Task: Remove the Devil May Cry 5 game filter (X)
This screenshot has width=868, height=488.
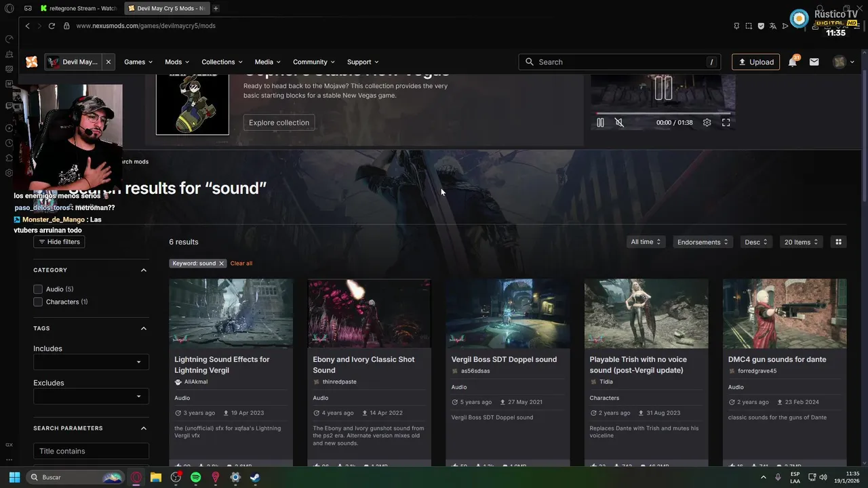Action: 108,62
